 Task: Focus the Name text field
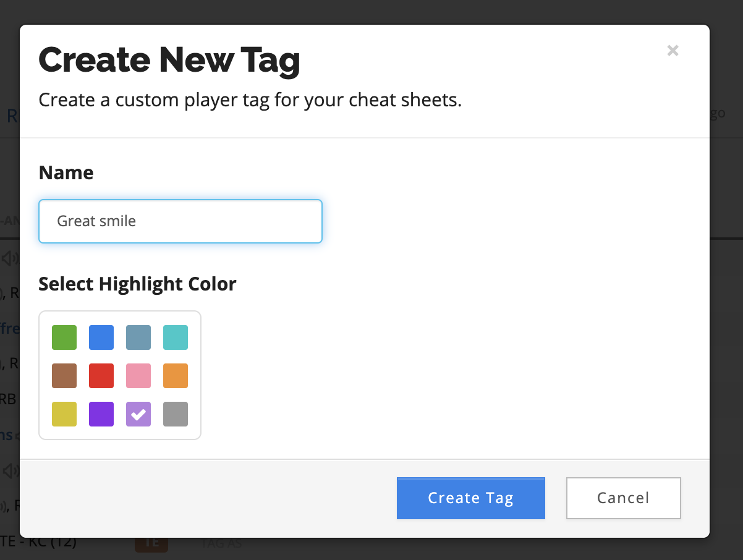(180, 221)
